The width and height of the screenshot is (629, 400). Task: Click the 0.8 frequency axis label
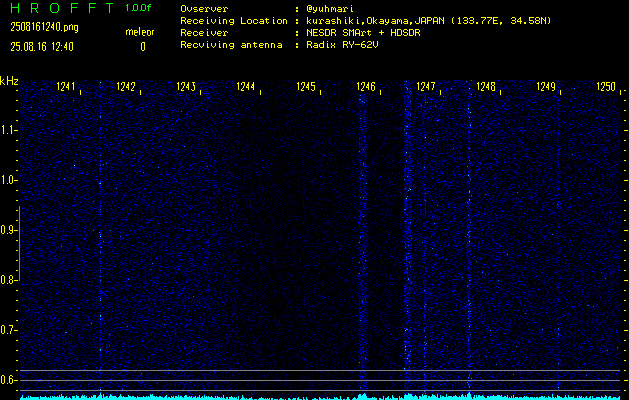pyautogui.click(x=8, y=280)
